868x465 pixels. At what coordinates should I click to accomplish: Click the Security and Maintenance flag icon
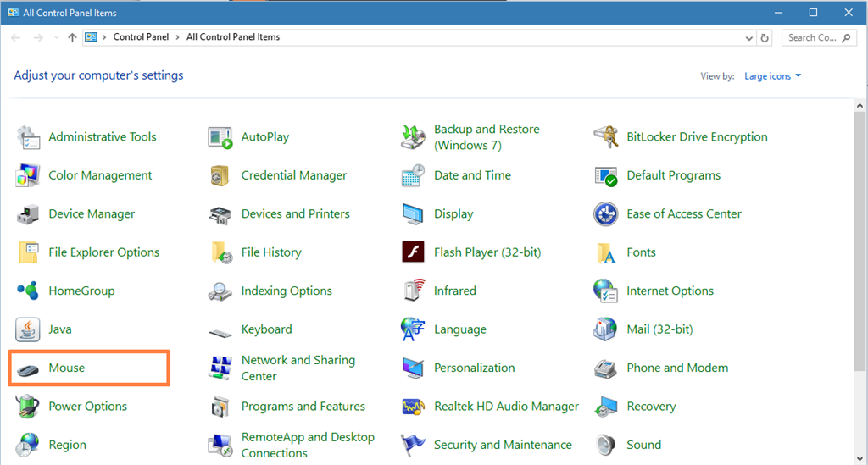(413, 445)
